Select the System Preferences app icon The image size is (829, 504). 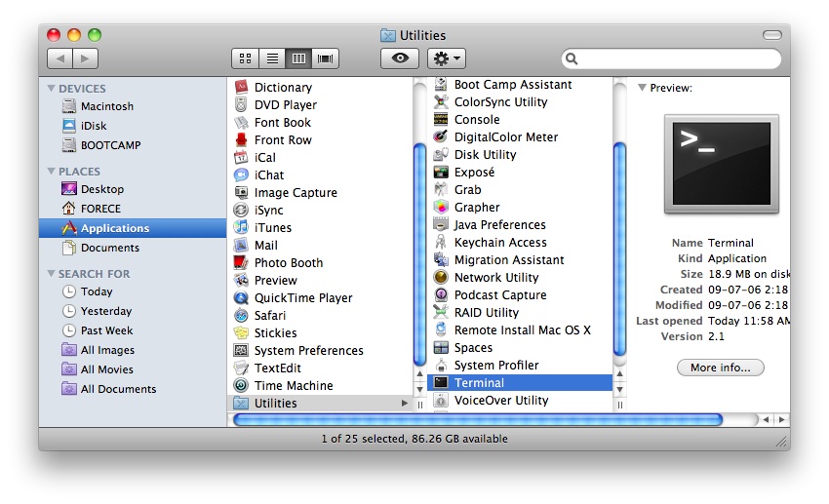click(241, 350)
